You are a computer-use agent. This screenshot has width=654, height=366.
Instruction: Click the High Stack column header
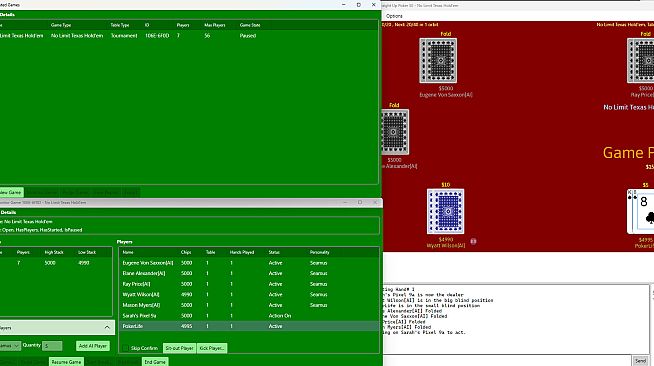pos(54,252)
